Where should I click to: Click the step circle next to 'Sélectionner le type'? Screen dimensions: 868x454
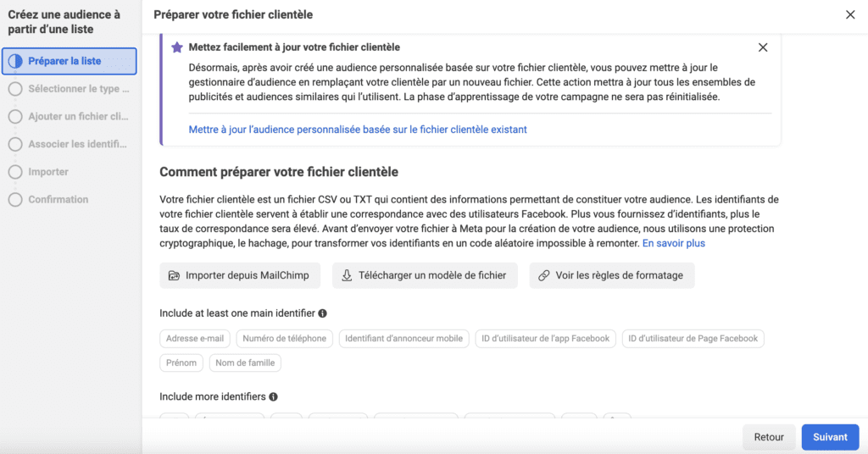[14, 89]
